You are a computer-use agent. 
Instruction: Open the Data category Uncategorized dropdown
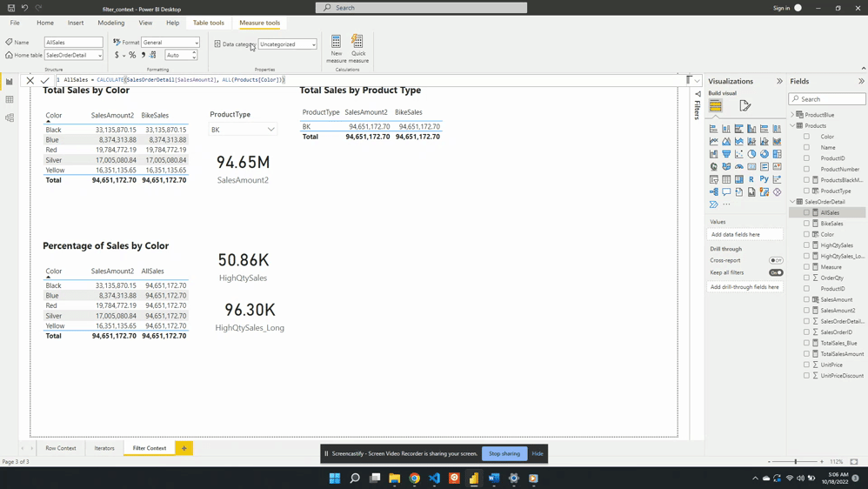point(288,44)
